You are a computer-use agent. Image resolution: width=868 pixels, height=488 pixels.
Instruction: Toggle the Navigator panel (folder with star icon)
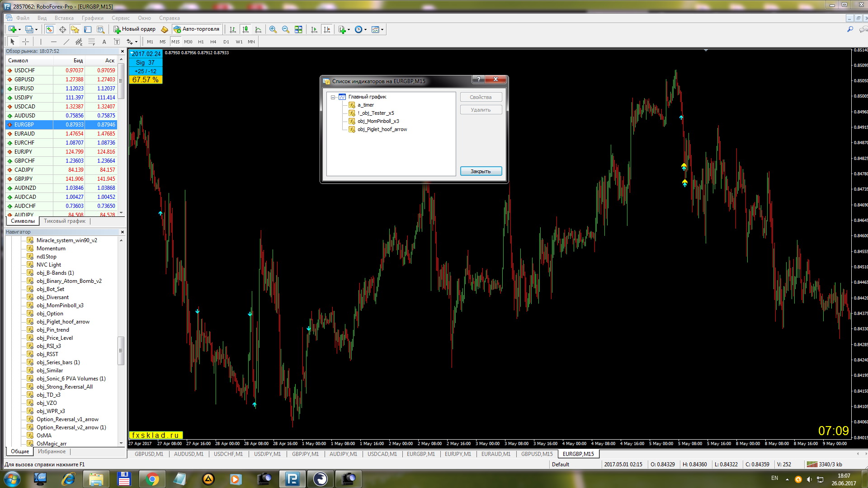[x=75, y=29]
